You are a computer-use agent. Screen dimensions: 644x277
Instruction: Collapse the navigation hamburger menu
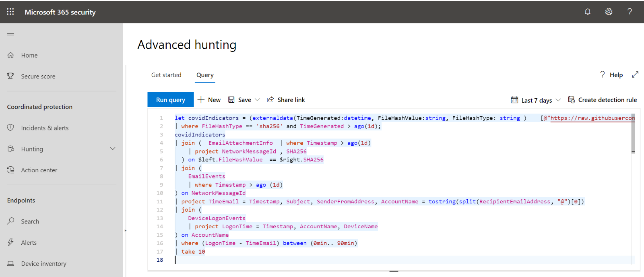11,33
